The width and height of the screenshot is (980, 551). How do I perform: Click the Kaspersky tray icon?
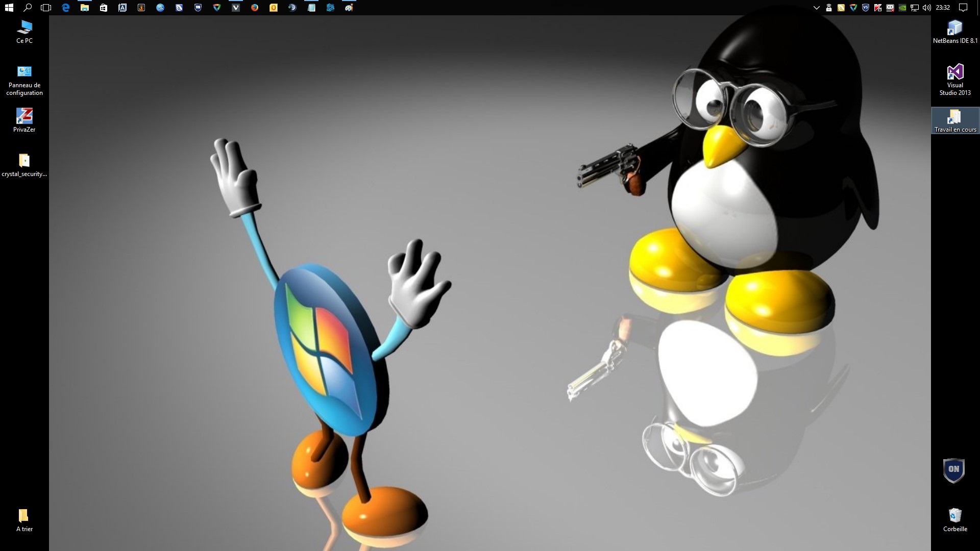pos(878,8)
